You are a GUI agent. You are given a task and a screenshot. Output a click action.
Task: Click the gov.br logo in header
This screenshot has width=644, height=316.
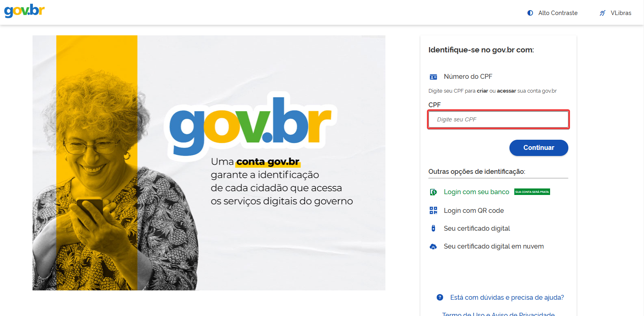click(24, 11)
